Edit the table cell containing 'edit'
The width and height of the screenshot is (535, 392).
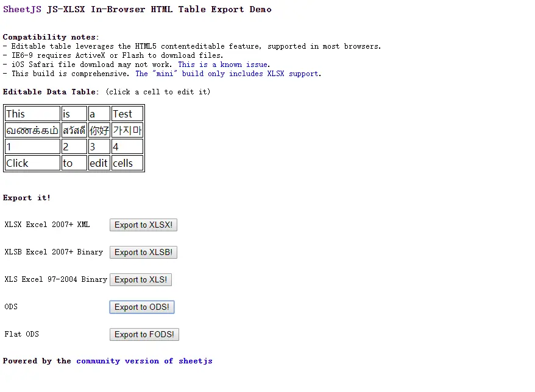pos(99,163)
